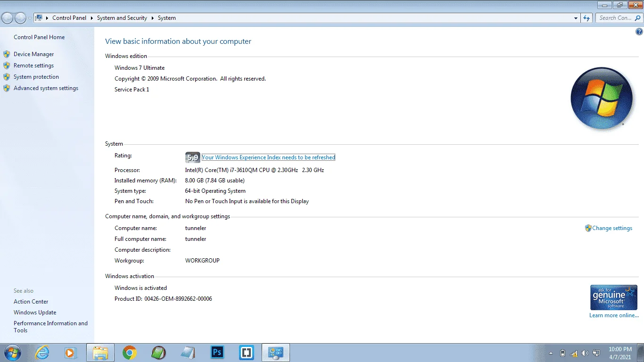The width and height of the screenshot is (644, 362).
Task: Click the shield icon beside Advanced system settings
Action: pyautogui.click(x=7, y=88)
